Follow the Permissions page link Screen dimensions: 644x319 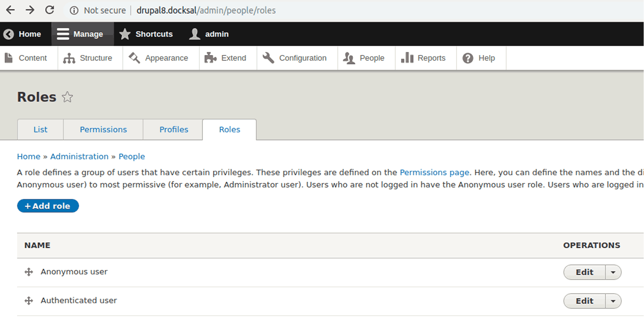point(435,172)
